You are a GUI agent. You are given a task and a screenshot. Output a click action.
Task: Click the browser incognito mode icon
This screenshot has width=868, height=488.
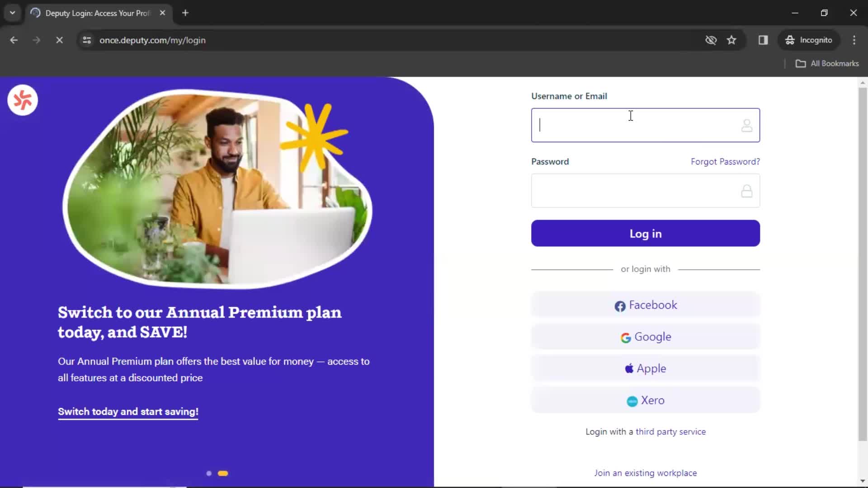point(790,40)
